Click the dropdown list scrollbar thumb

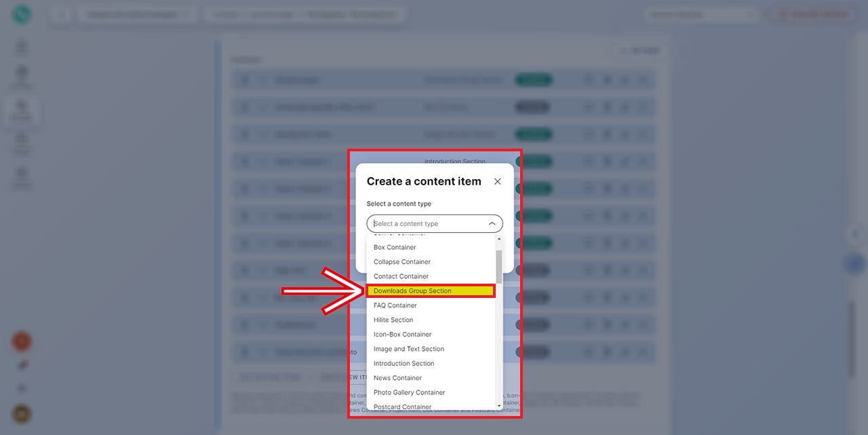click(499, 266)
